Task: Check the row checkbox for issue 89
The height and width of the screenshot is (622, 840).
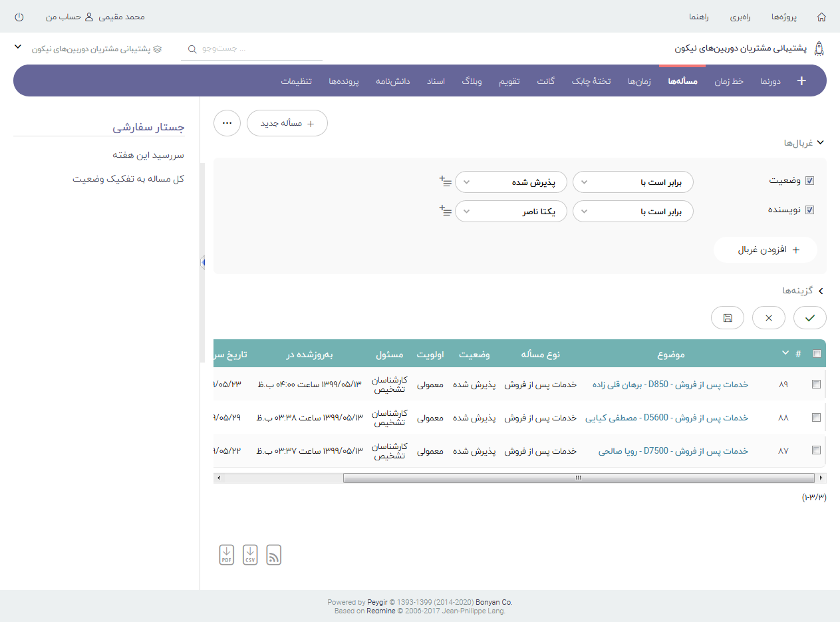Action: point(816,384)
